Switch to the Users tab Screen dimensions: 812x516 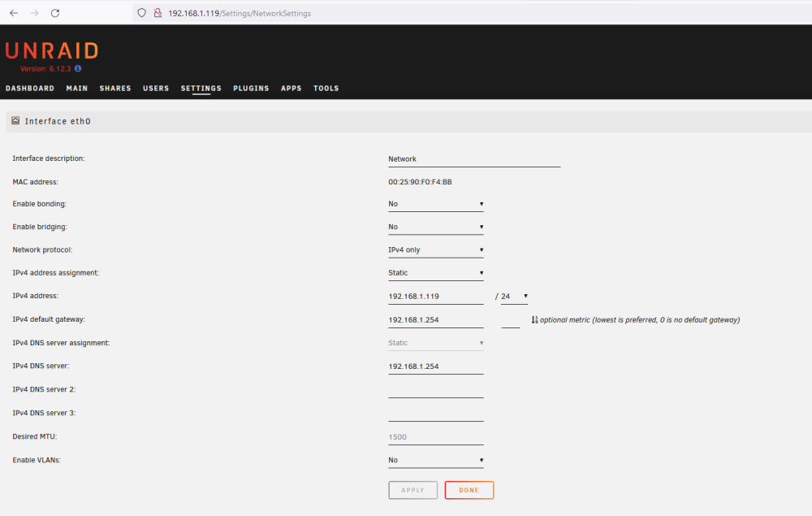coord(156,89)
